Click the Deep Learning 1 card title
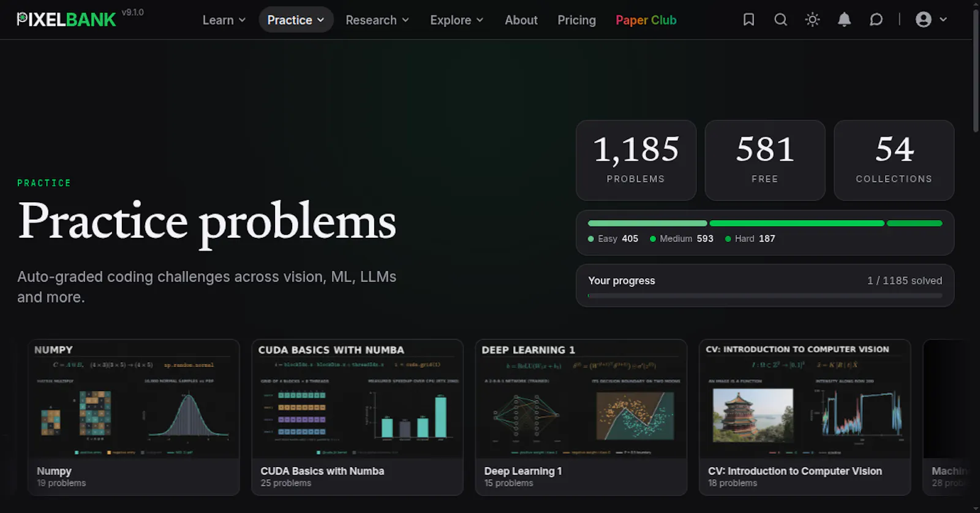This screenshot has height=513, width=980. tap(523, 471)
